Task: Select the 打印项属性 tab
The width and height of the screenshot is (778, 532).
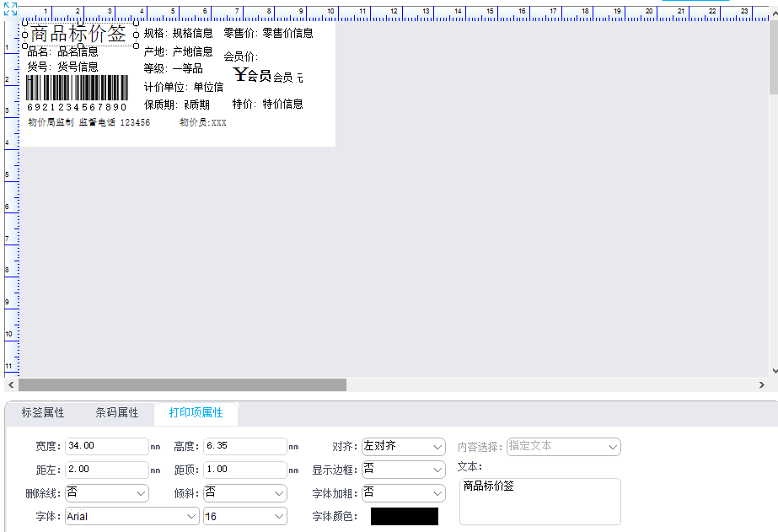Action: click(196, 413)
